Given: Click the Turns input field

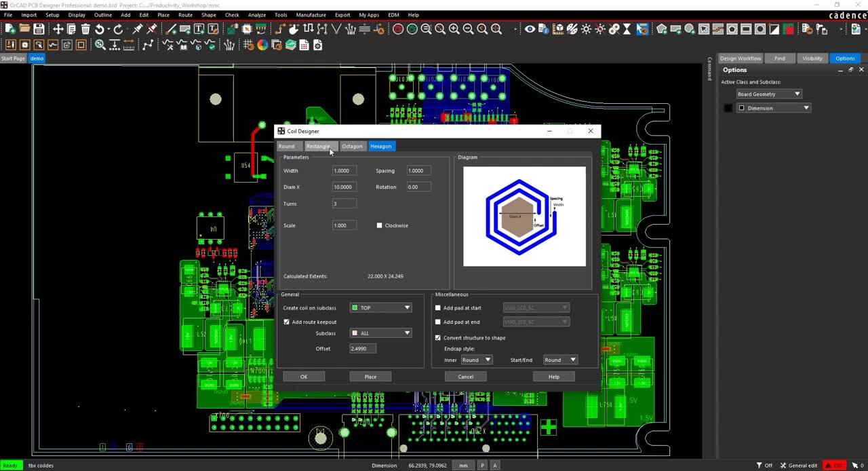Looking at the screenshot, I should coord(344,204).
